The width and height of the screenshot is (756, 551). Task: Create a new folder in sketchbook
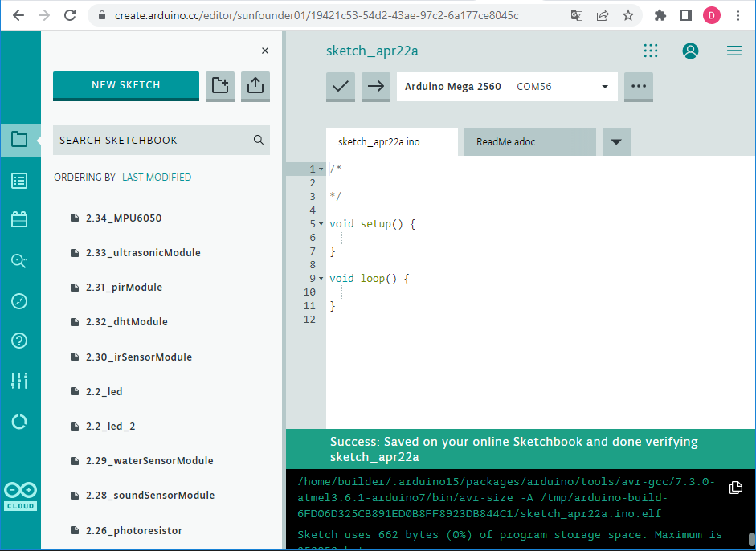pyautogui.click(x=220, y=86)
